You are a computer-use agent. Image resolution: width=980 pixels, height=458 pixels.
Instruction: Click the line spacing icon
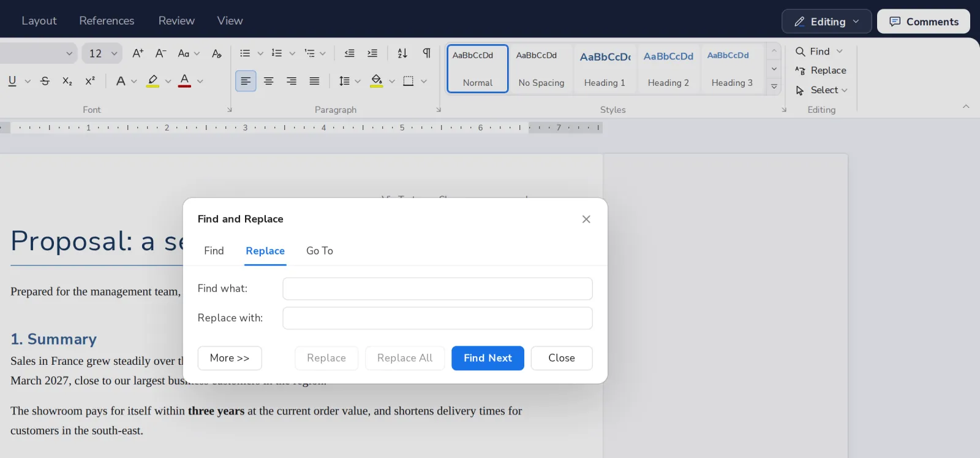pyautogui.click(x=344, y=81)
